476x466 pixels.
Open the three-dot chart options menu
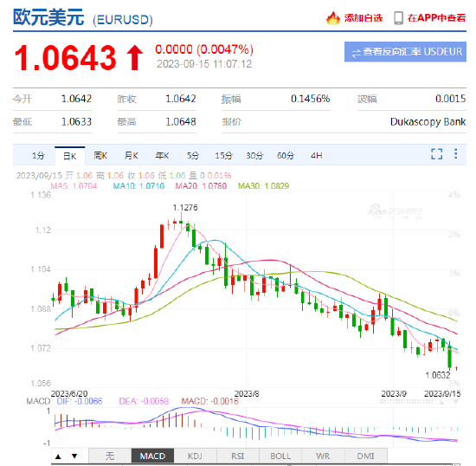coord(455,153)
